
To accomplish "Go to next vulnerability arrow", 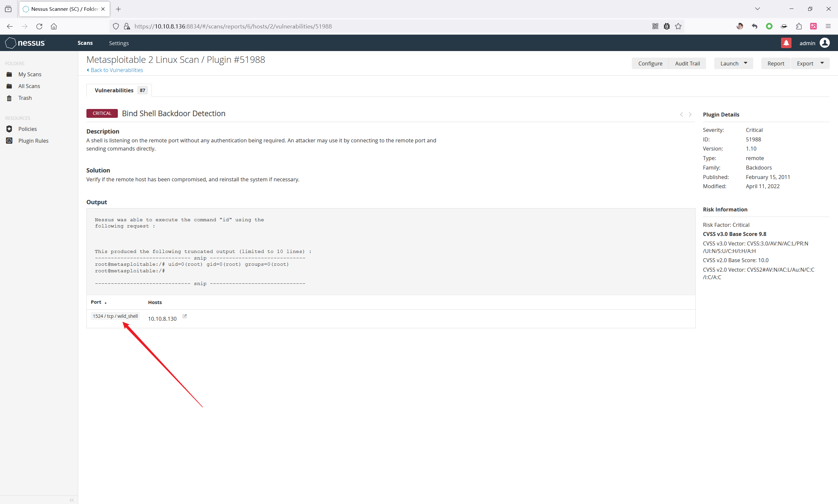I will coord(690,115).
